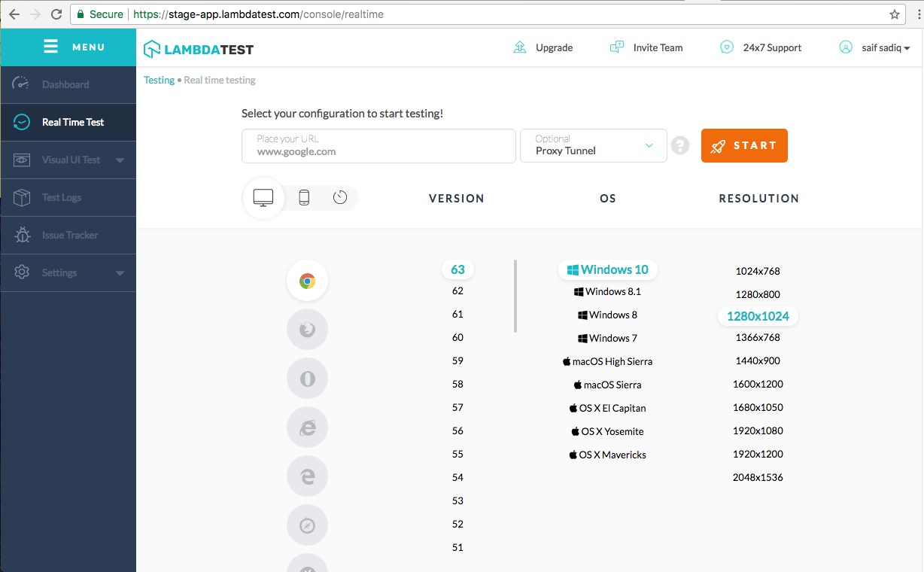Viewport: 924px width, 572px height.
Task: Open Settings in sidebar
Action: tap(68, 272)
